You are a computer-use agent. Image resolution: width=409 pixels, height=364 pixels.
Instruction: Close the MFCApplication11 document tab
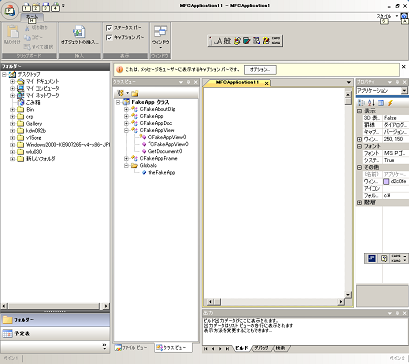[x=266, y=83]
